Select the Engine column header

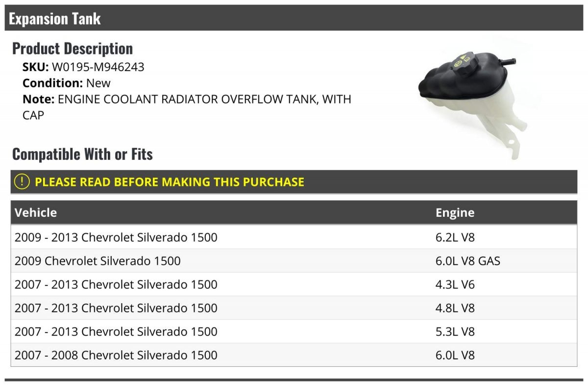click(455, 212)
